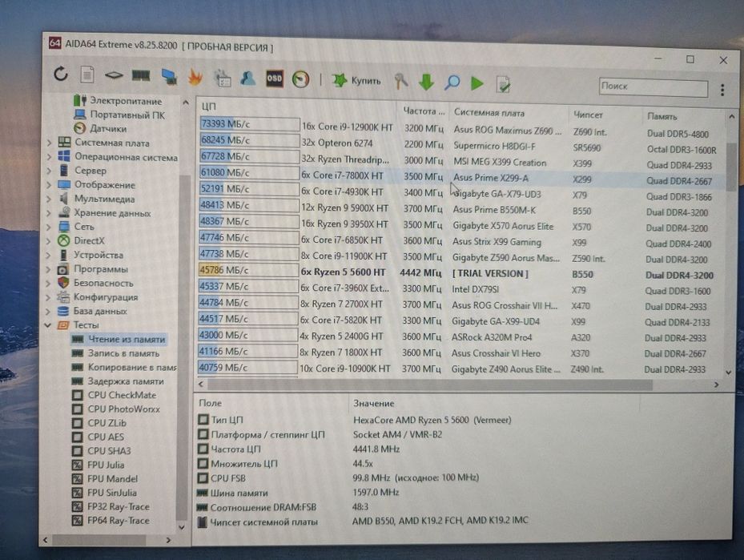Open the audit manager toolbar icon
The image size is (744, 560).
click(x=222, y=78)
